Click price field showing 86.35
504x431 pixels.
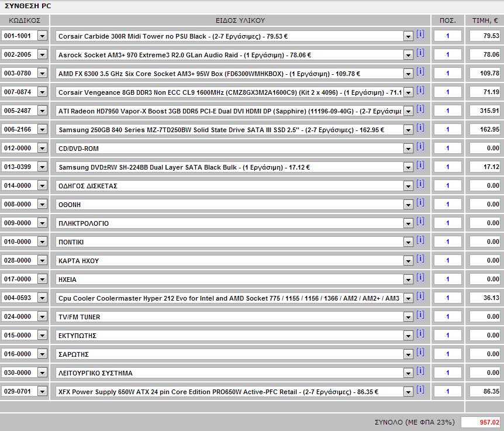(x=485, y=391)
